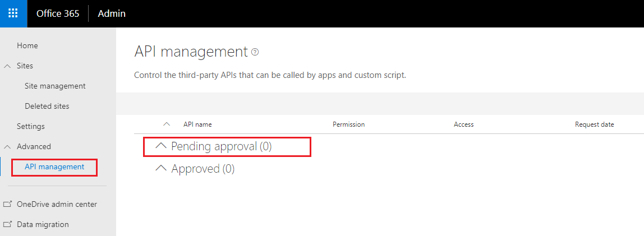Open the Office 365 app launcher waffle
The width and height of the screenshot is (644, 236).
(x=13, y=13)
